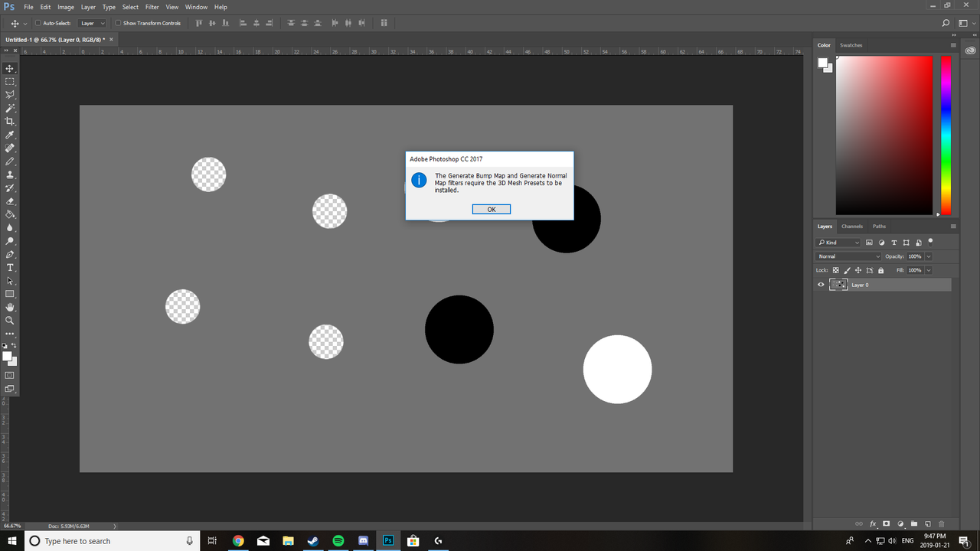Viewport: 980px width, 551px height.
Task: Open the Layer auto-select dropdown
Action: (x=93, y=23)
